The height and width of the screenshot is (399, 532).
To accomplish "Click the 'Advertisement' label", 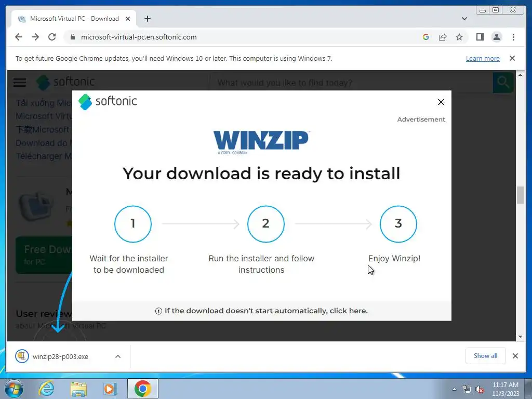I will pos(421,119).
